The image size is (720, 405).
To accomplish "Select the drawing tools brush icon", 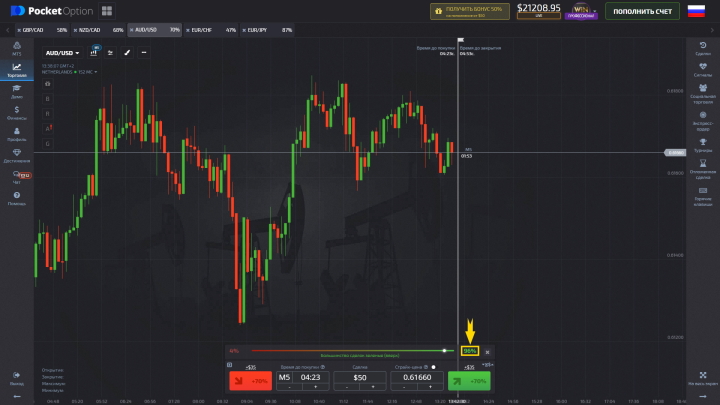I will (127, 52).
